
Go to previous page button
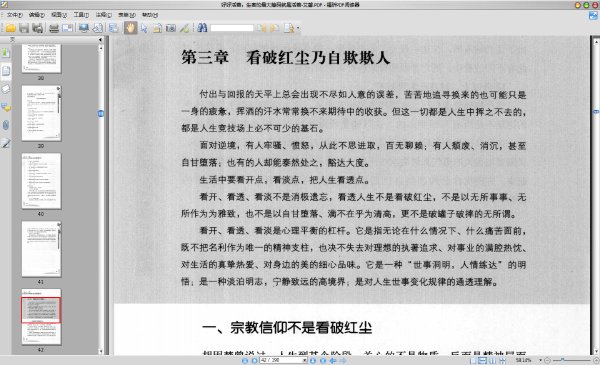tap(254, 360)
